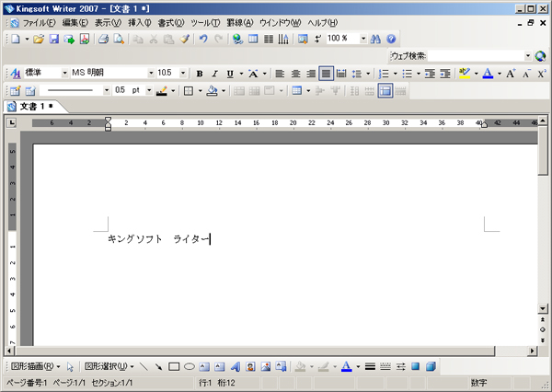The width and height of the screenshot is (552, 392).
Task: Open the style dropdown showing 標準
Action: (x=64, y=74)
